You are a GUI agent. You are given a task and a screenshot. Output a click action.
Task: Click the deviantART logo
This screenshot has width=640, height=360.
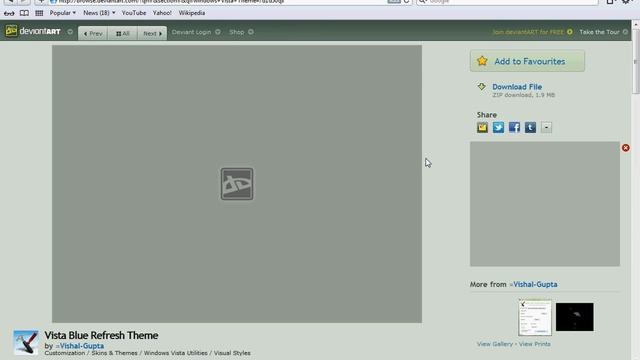[x=33, y=31]
